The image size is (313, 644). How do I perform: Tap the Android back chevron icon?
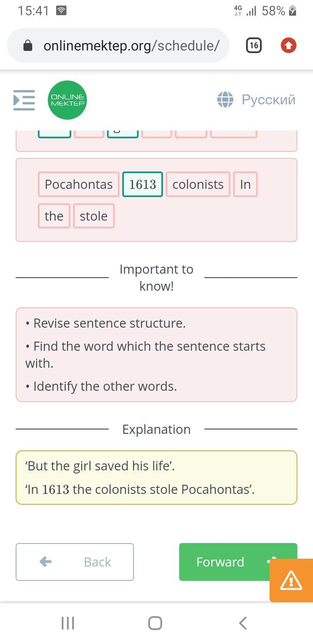243,623
